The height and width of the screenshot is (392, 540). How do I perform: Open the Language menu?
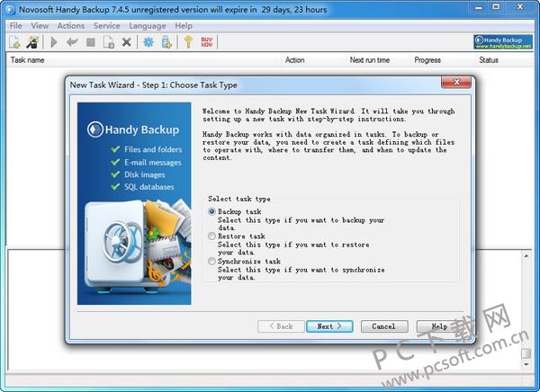[148, 26]
